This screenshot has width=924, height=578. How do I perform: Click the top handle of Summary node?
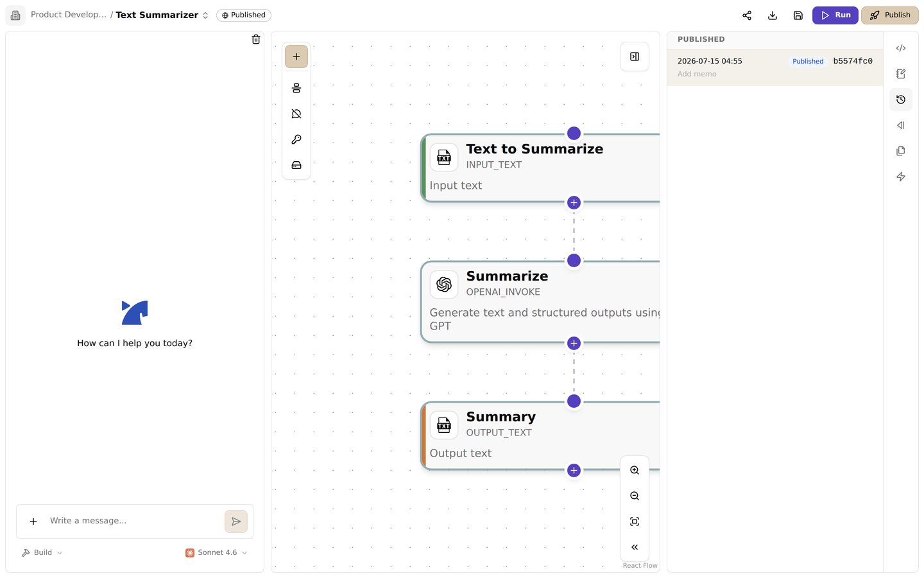coord(574,401)
